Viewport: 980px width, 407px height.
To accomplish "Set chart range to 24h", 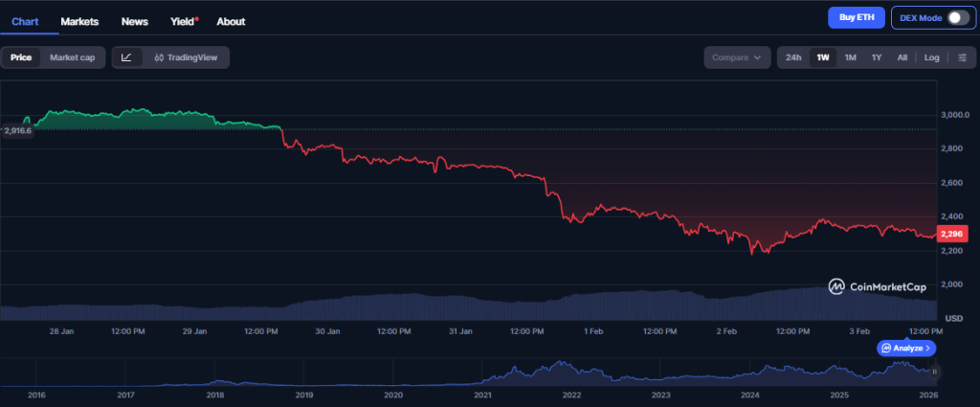I will pos(793,57).
